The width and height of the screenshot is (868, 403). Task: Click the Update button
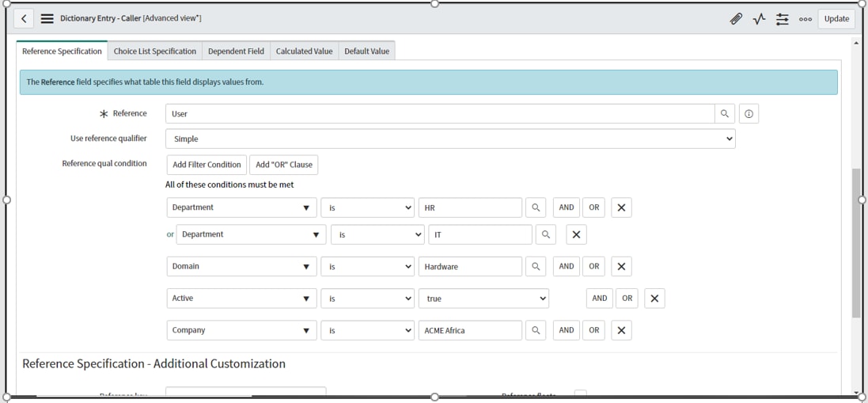[x=836, y=19]
